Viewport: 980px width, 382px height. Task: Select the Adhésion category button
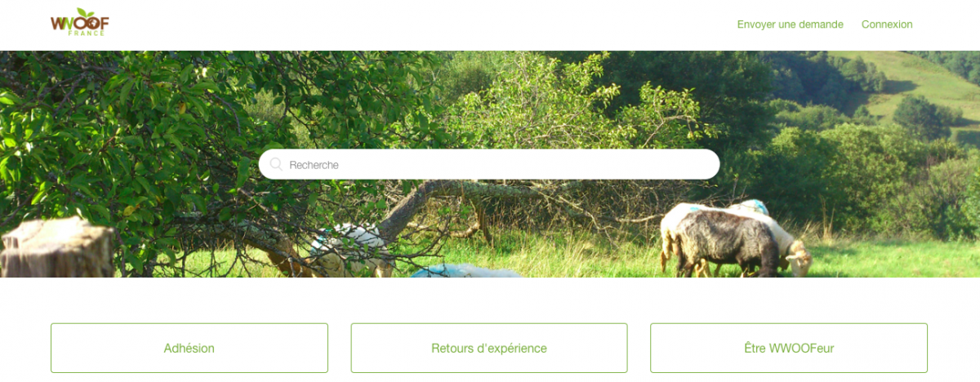[x=189, y=348]
